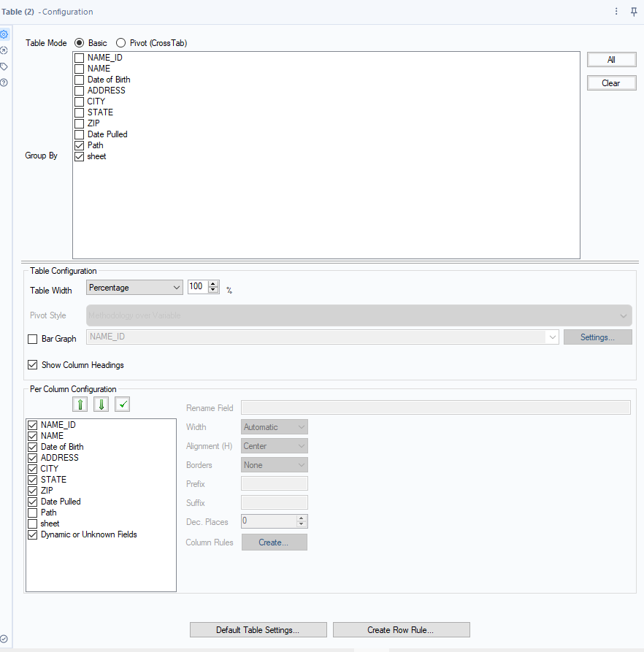This screenshot has width=644, height=652.
Task: Select the Pivot (CrossTab) mode
Action: 120,42
